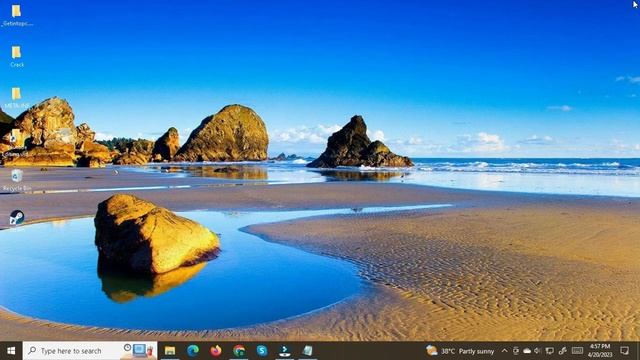Click the pen/link tray icon
This screenshot has height=360, width=640.
562,351
